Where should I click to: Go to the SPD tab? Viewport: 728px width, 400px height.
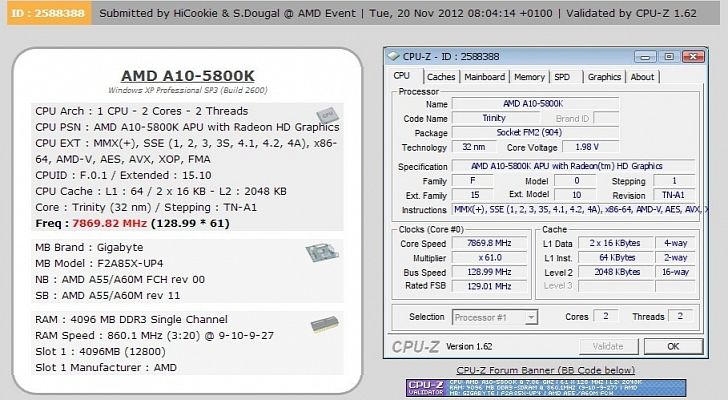coord(563,76)
